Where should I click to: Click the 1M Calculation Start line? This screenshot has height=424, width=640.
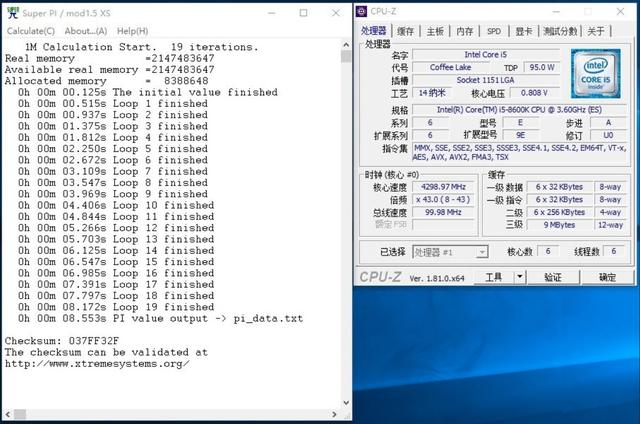point(142,47)
